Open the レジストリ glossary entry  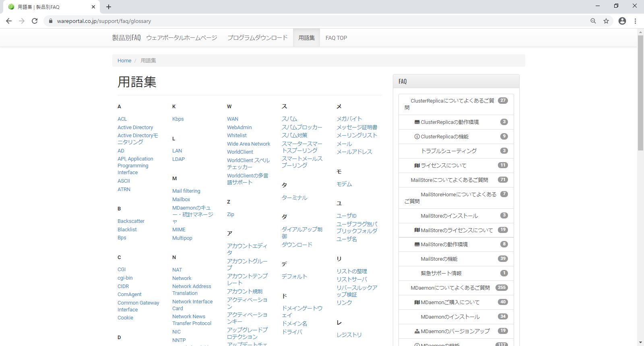coord(349,335)
